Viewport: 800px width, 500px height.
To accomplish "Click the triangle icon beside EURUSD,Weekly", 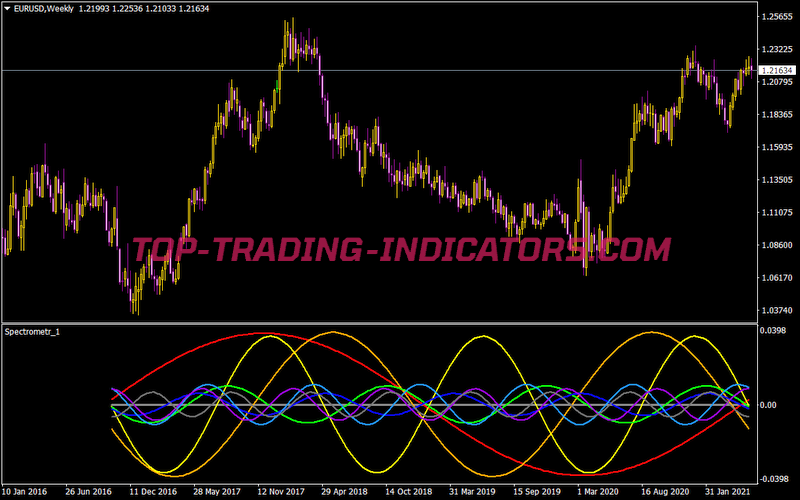I will (x=7, y=9).
